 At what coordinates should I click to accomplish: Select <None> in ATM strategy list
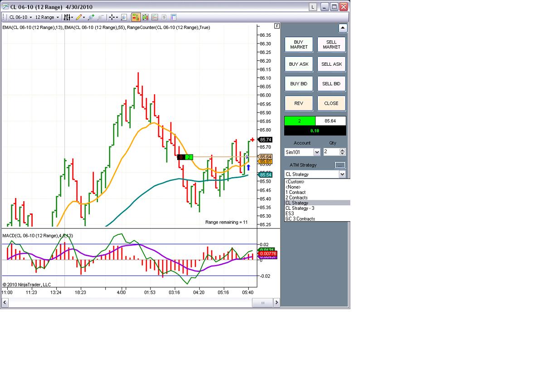pos(317,187)
